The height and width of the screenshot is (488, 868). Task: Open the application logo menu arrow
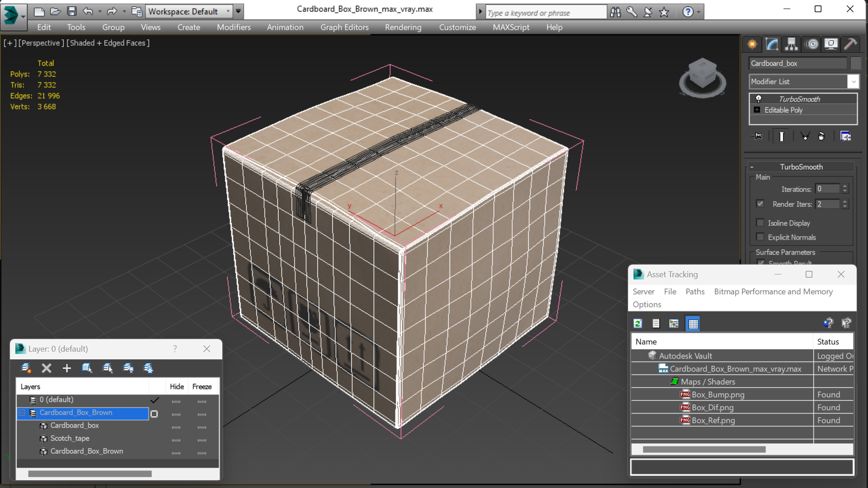point(23,16)
